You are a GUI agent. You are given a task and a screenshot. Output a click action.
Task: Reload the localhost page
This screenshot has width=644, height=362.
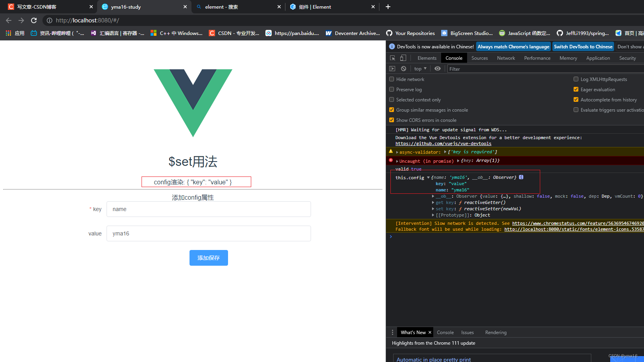[34, 20]
